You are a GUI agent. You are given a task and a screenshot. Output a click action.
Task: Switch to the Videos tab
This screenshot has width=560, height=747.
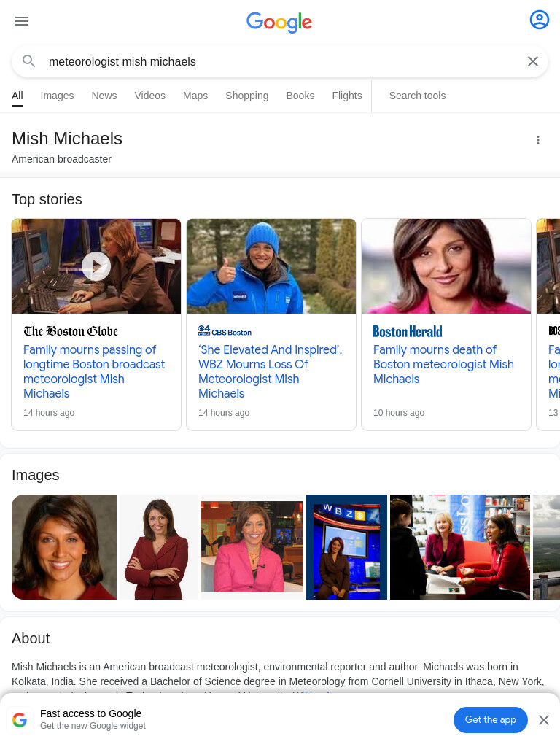150,96
